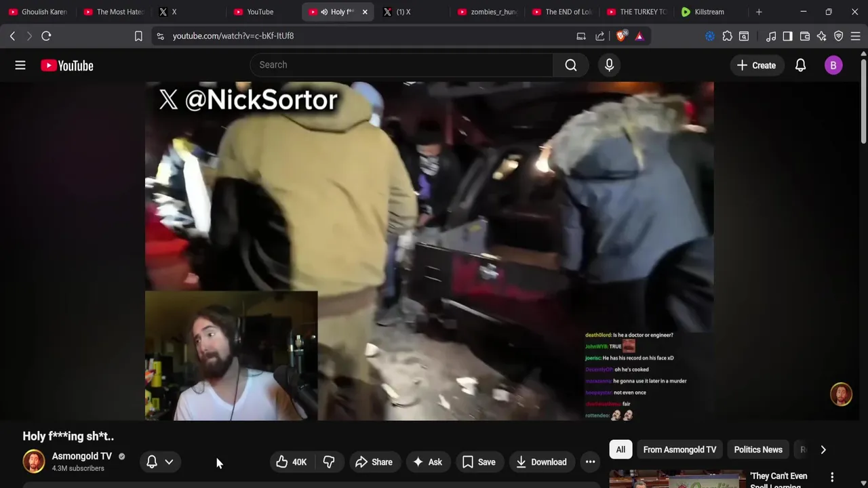Click the address bar URL
The height and width of the screenshot is (488, 868).
233,36
